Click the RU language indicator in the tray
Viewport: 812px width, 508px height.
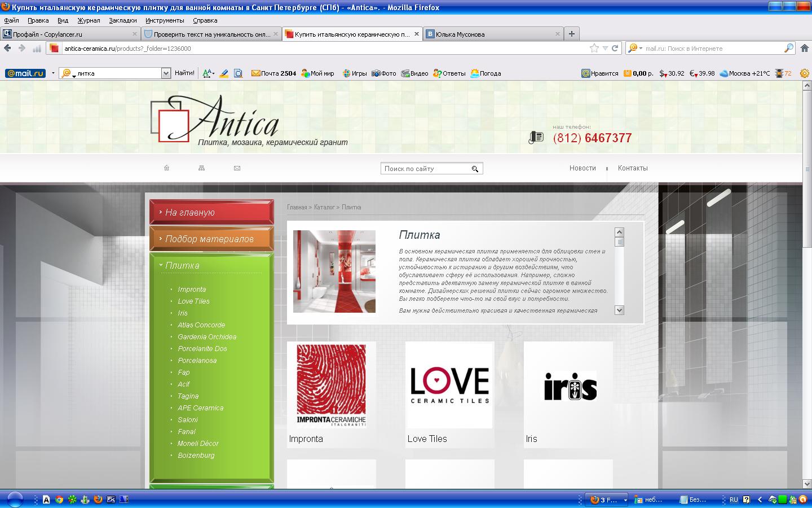[734, 500]
